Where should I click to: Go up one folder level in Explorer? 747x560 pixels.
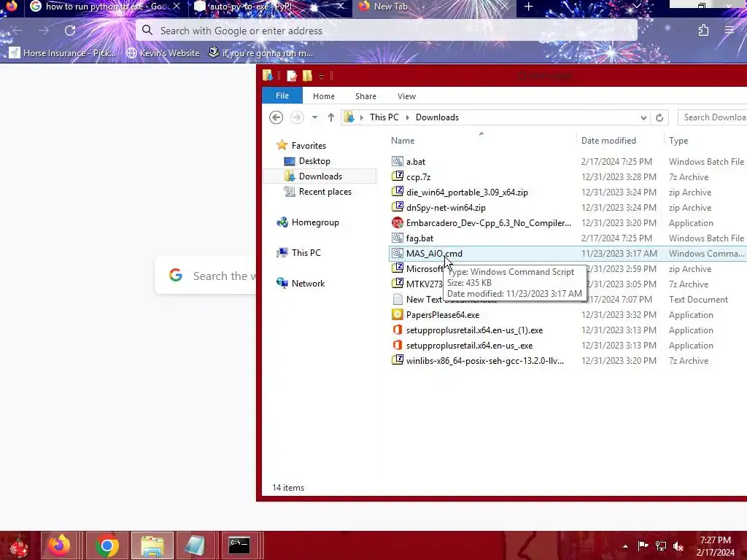point(331,117)
